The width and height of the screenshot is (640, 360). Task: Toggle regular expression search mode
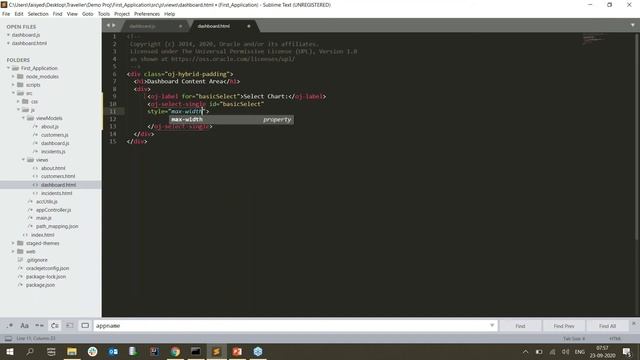(x=10, y=326)
